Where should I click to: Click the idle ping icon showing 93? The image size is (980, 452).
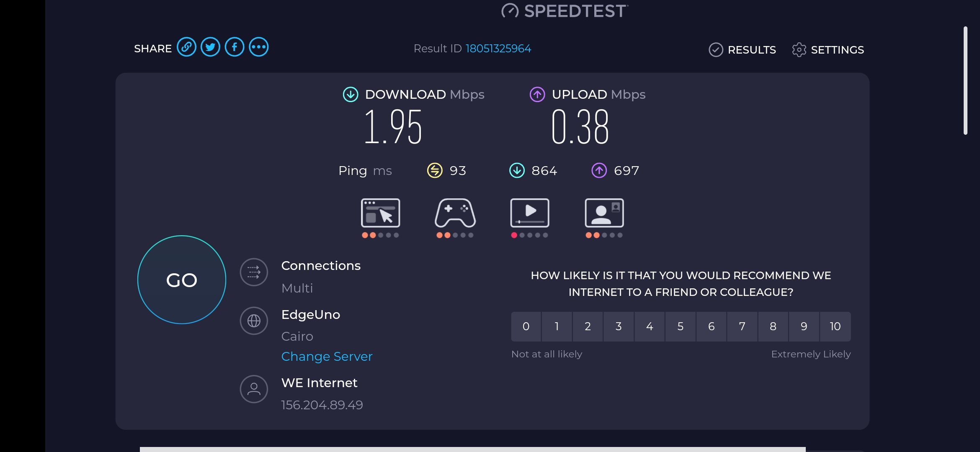[435, 170]
